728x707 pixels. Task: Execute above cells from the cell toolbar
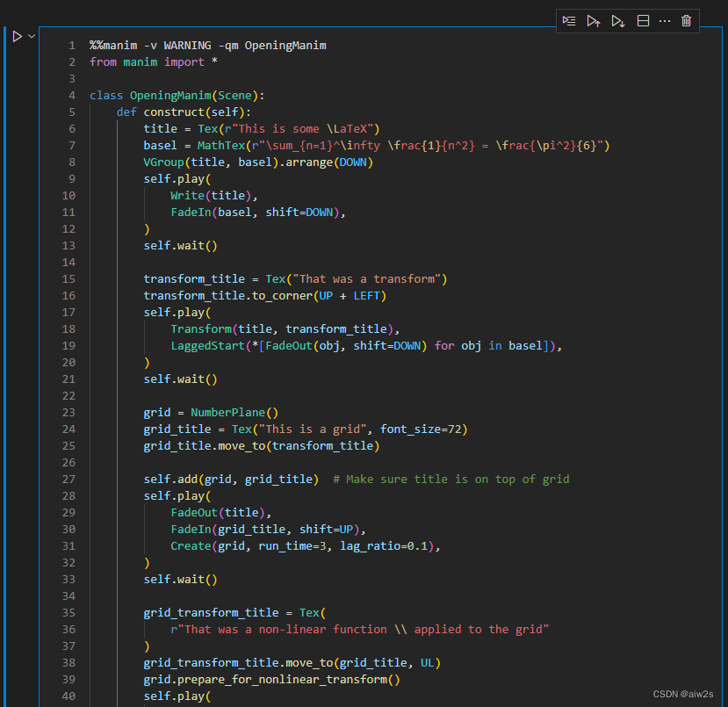click(594, 21)
